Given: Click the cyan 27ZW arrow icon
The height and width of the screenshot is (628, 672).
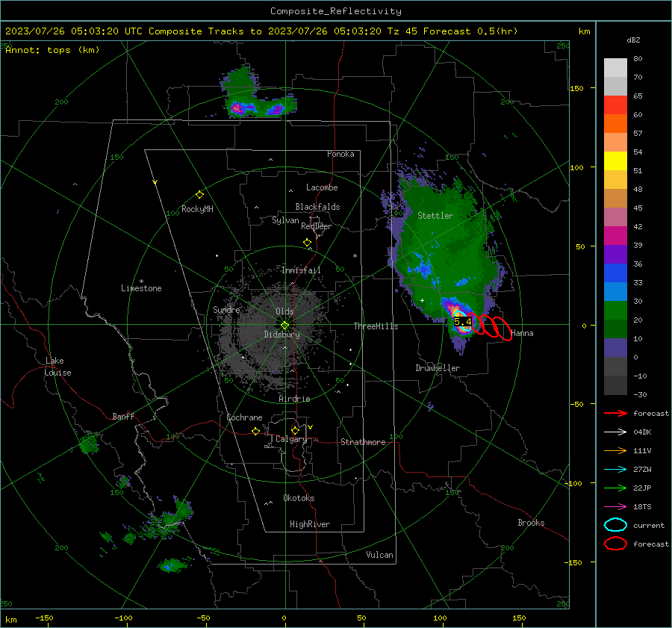Looking at the screenshot, I should click(x=615, y=470).
